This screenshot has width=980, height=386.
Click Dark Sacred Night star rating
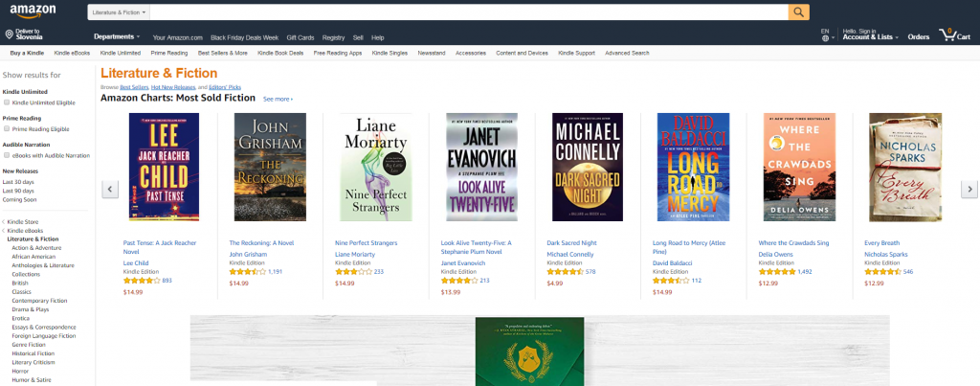(x=565, y=272)
